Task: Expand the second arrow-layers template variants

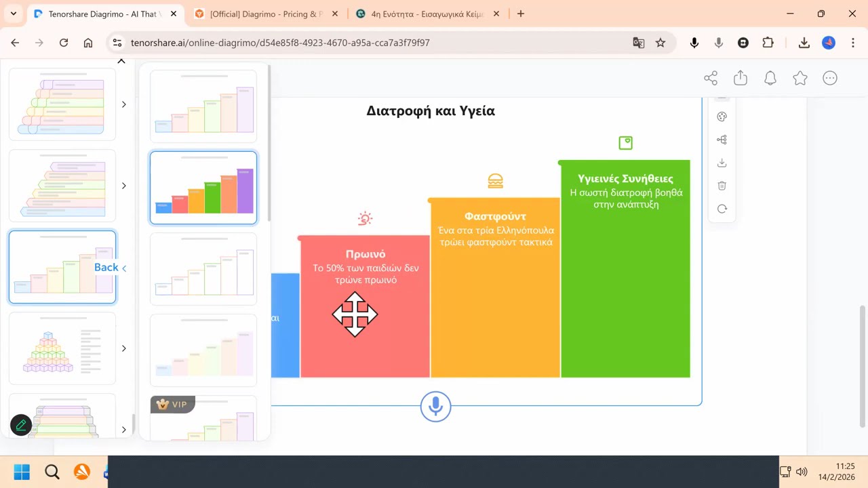Action: 123,186
